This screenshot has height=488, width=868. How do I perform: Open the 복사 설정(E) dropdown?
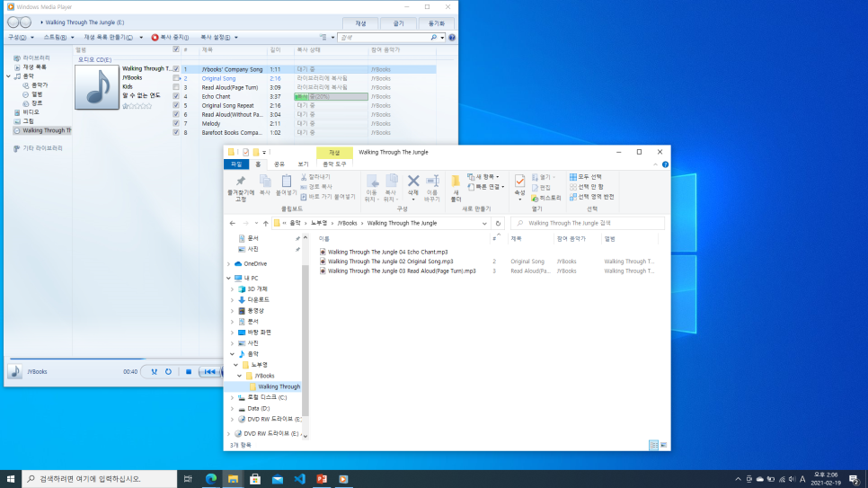(x=218, y=37)
